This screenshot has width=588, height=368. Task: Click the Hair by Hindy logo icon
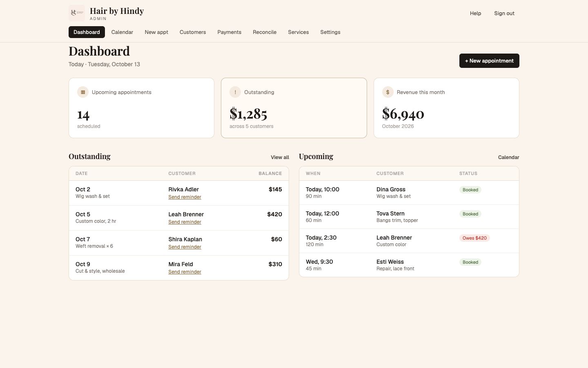click(77, 13)
